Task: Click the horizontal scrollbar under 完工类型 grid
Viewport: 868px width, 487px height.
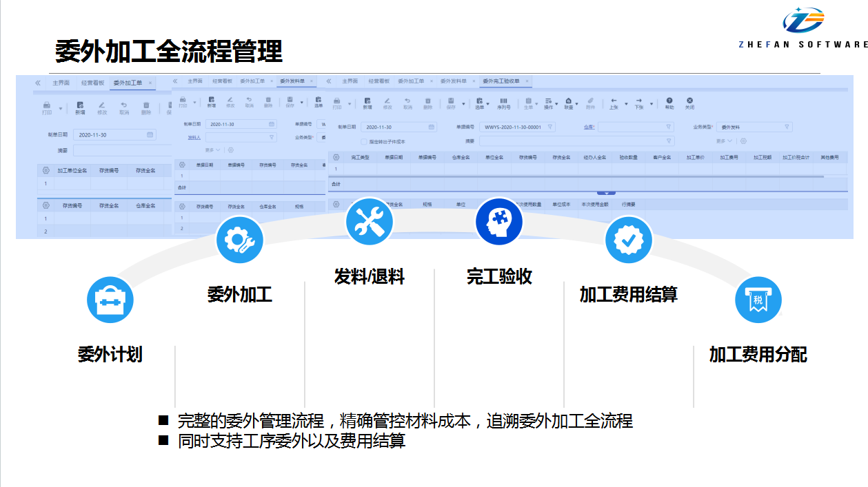Action: coord(576,177)
